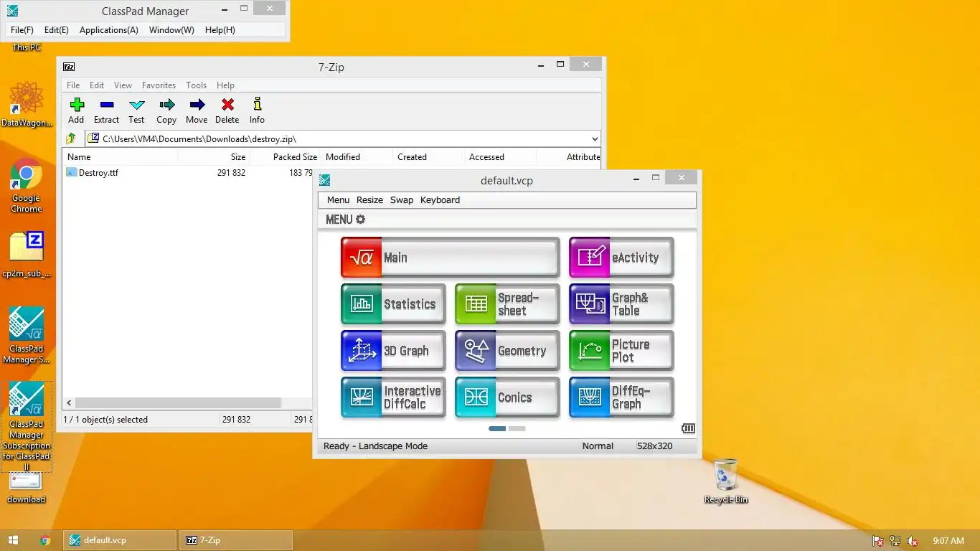The height and width of the screenshot is (551, 980).
Task: Click Info in the 7-Zip toolbar
Action: click(257, 111)
